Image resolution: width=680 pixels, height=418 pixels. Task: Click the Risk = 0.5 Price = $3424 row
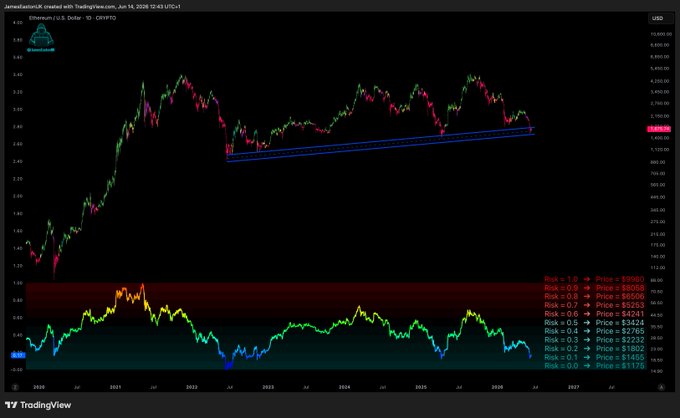[594, 323]
